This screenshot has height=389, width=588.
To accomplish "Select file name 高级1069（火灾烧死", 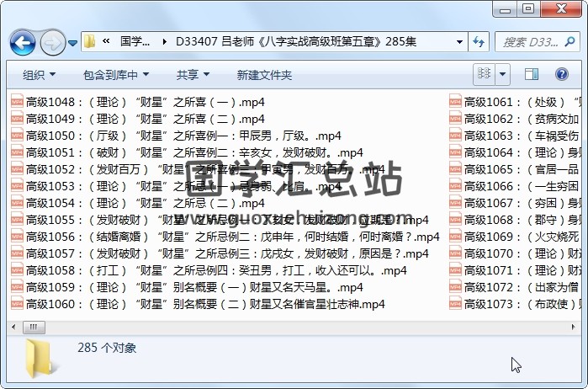I will [522, 237].
